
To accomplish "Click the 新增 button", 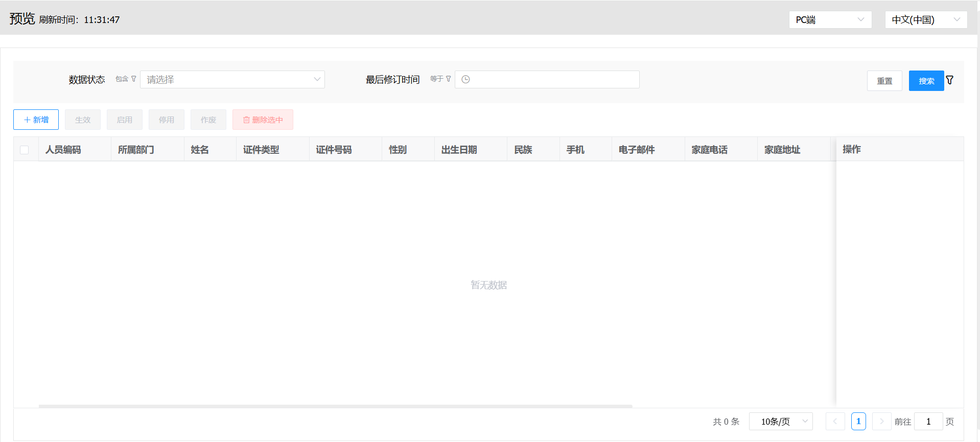I will coord(36,120).
